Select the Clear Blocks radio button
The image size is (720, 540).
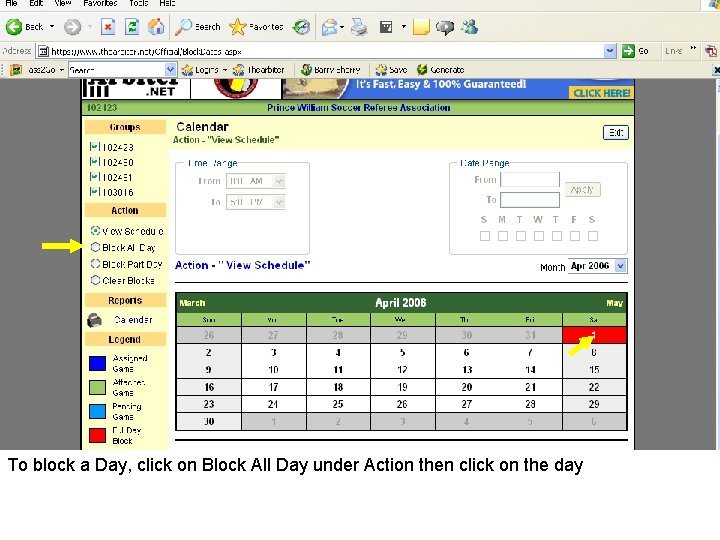[95, 280]
